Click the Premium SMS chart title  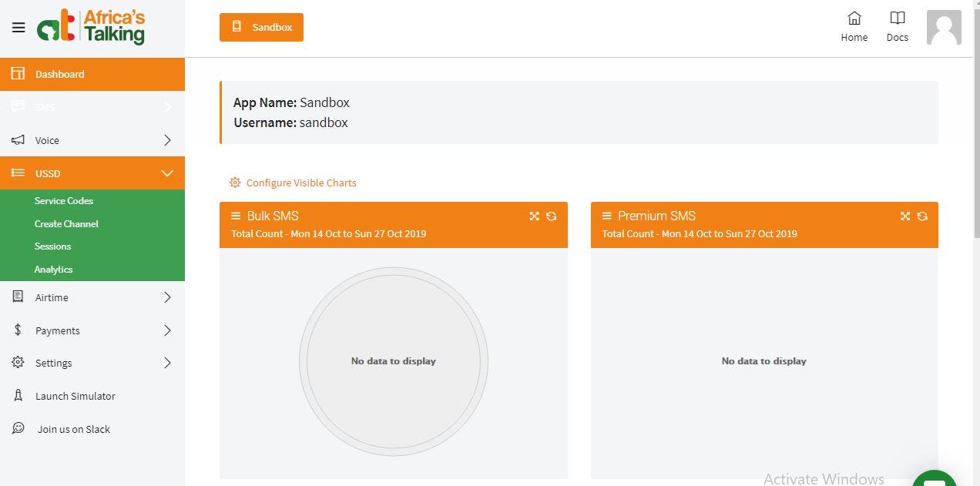656,216
